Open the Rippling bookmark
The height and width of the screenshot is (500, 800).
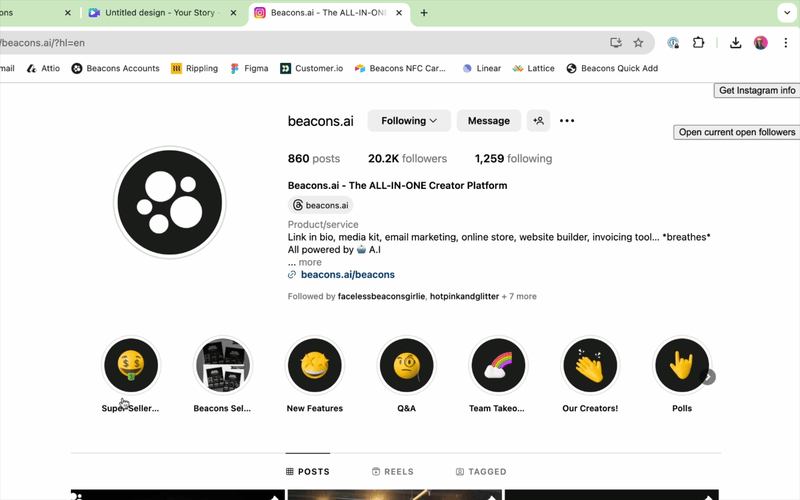tap(194, 68)
